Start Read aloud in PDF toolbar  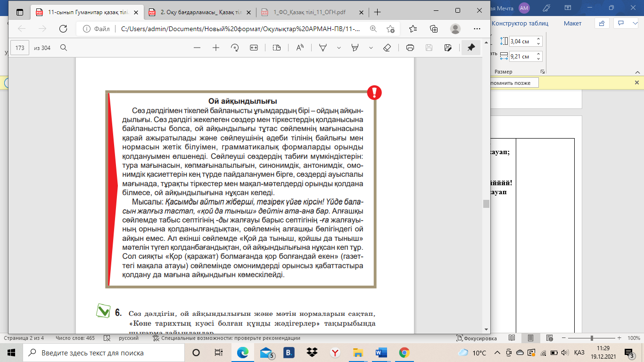pos(300,48)
